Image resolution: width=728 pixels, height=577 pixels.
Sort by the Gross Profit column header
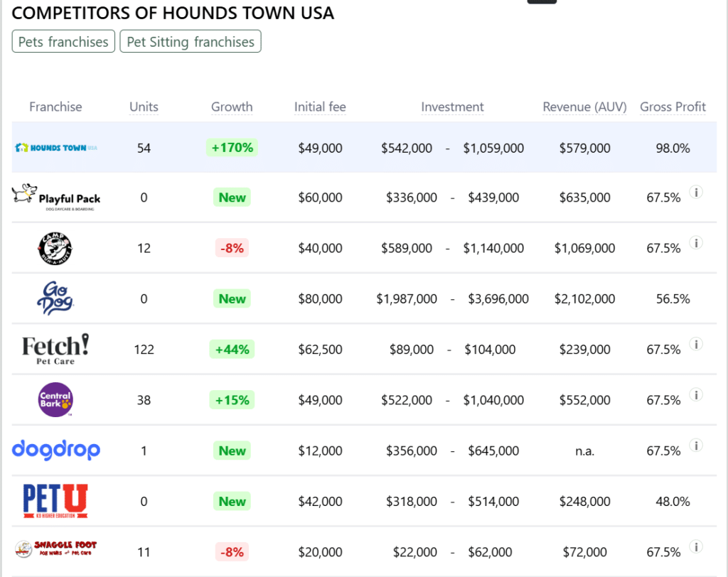click(x=673, y=107)
